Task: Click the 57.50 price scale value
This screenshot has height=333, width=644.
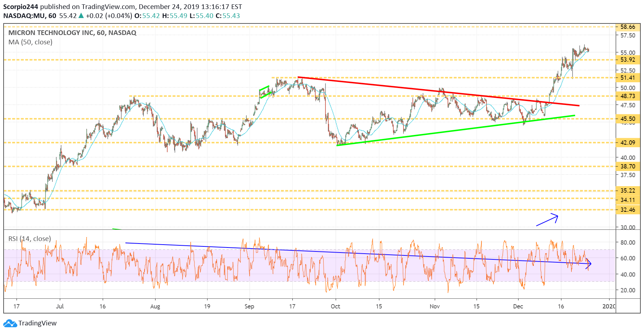Action: click(x=628, y=35)
